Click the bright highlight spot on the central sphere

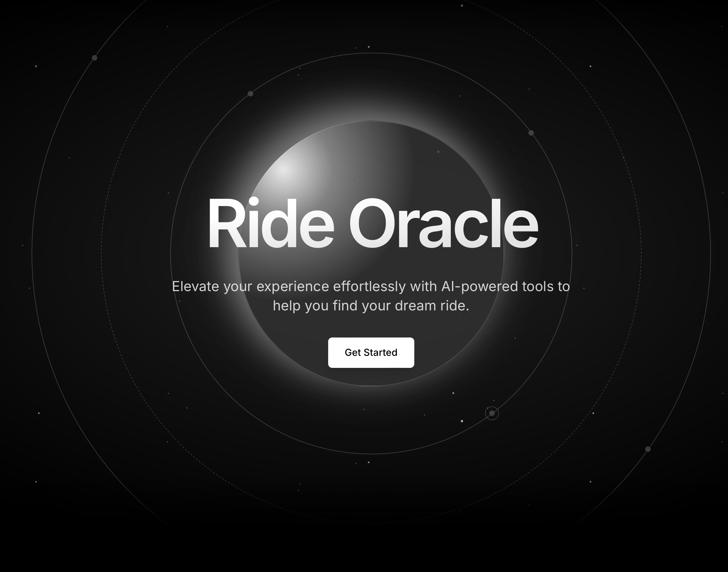[284, 169]
